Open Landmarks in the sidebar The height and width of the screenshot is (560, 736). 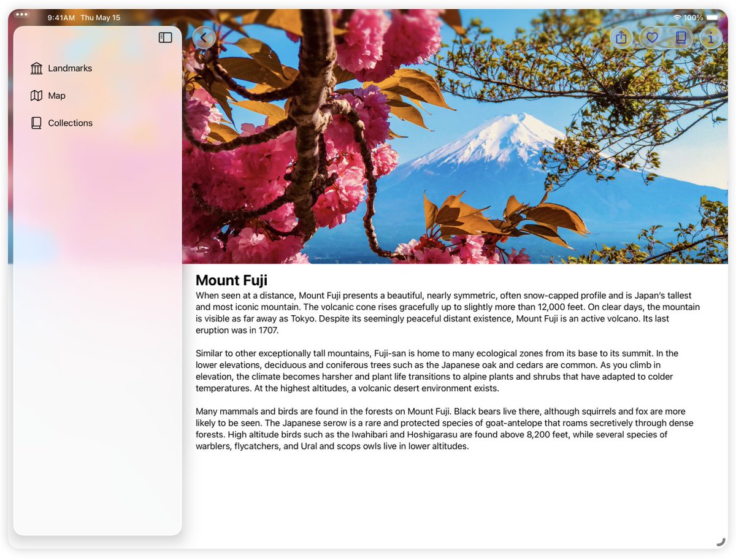tap(98, 68)
